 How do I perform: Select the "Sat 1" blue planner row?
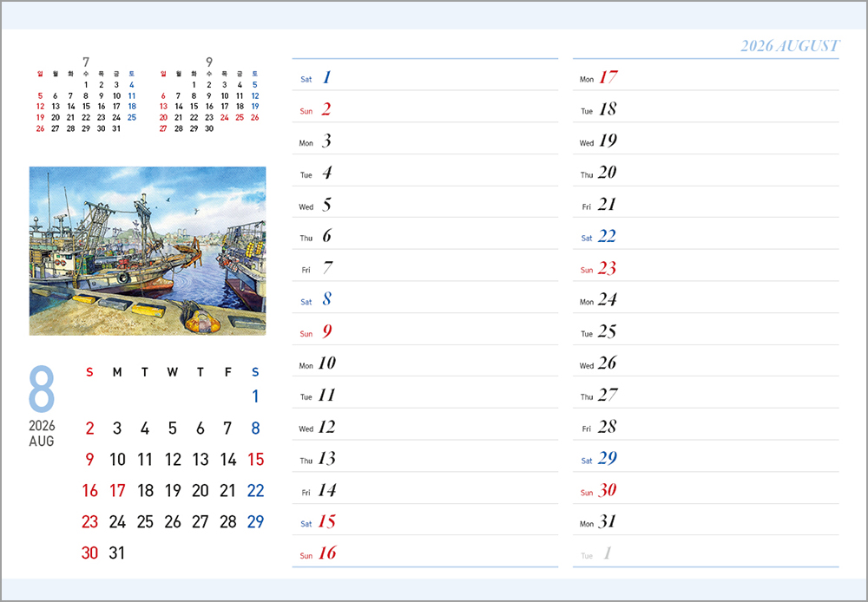[x=424, y=75]
